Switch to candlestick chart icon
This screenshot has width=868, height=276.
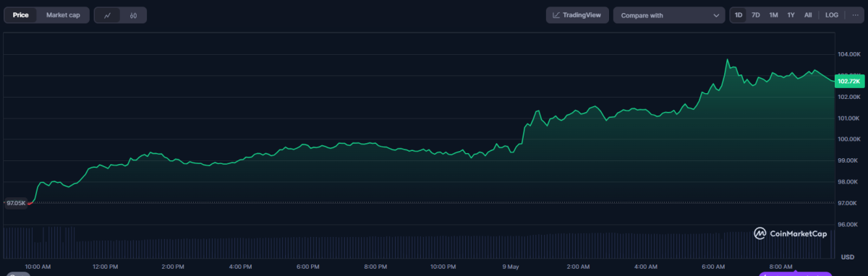coord(134,15)
